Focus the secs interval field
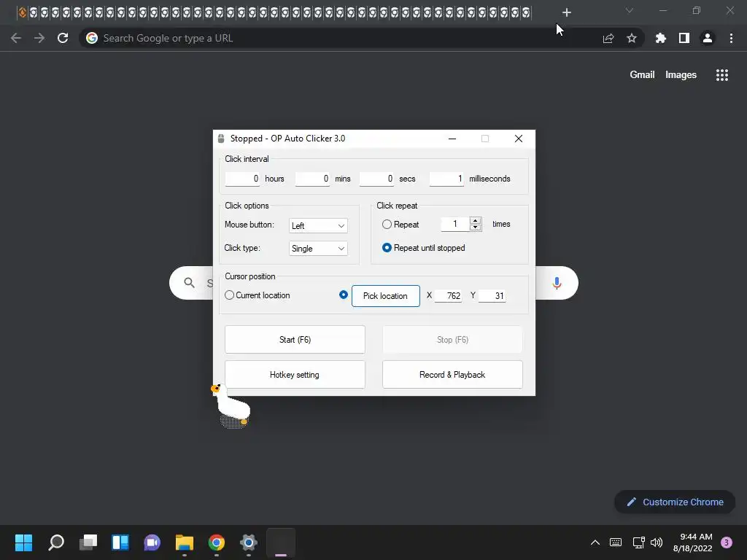This screenshot has height=560, width=747. click(x=376, y=179)
